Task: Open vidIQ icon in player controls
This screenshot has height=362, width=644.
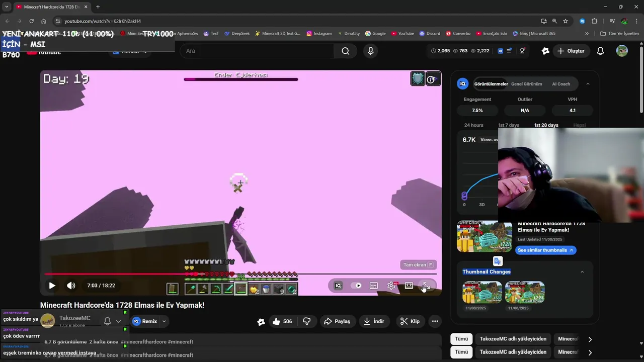Action: pos(338,286)
